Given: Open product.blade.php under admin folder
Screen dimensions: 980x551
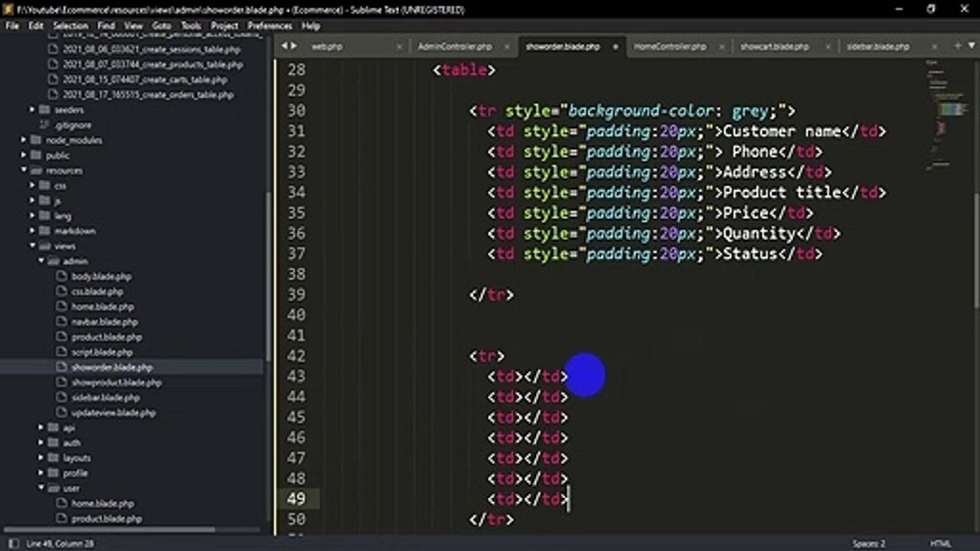Looking at the screenshot, I should pyautogui.click(x=106, y=337).
